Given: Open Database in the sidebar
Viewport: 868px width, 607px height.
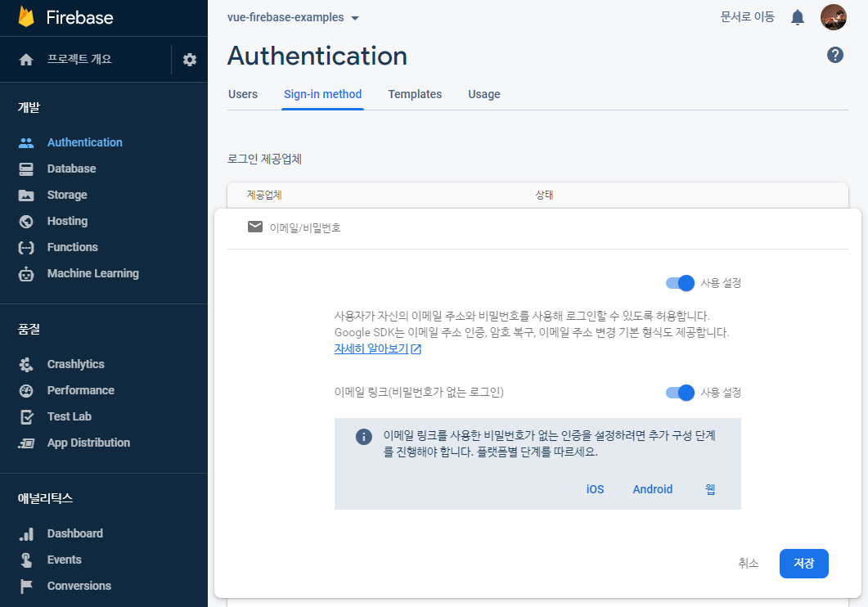Looking at the screenshot, I should [71, 169].
